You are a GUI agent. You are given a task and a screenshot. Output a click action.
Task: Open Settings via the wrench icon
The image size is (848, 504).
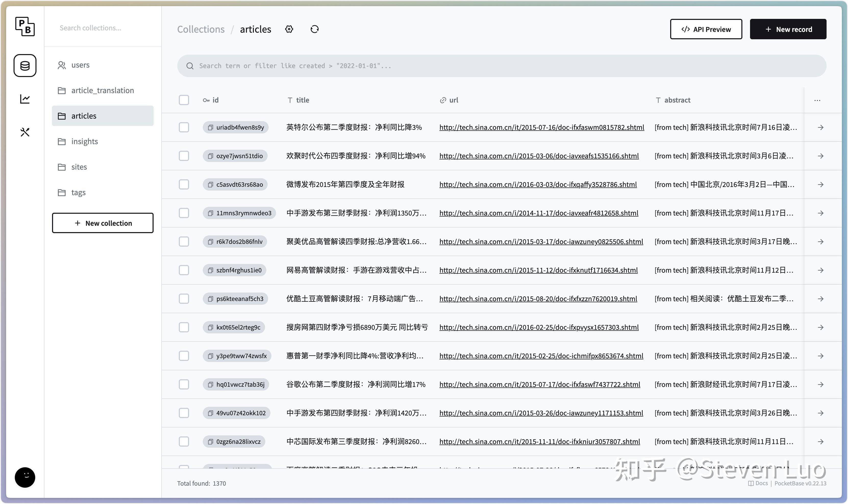coord(25,132)
